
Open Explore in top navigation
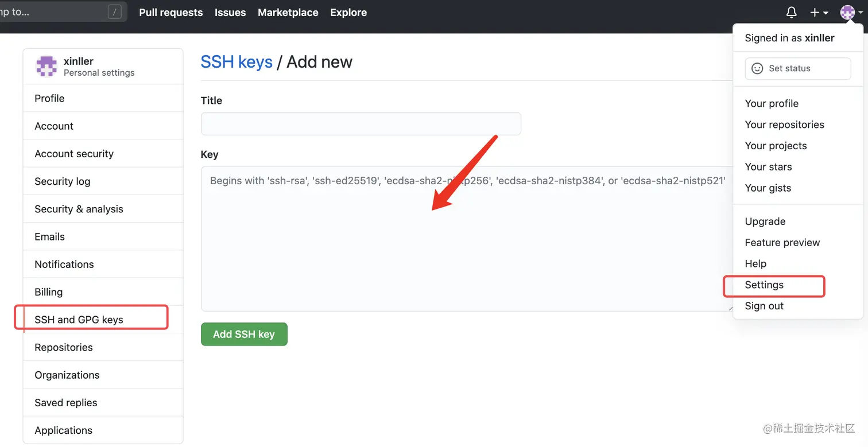pos(348,12)
